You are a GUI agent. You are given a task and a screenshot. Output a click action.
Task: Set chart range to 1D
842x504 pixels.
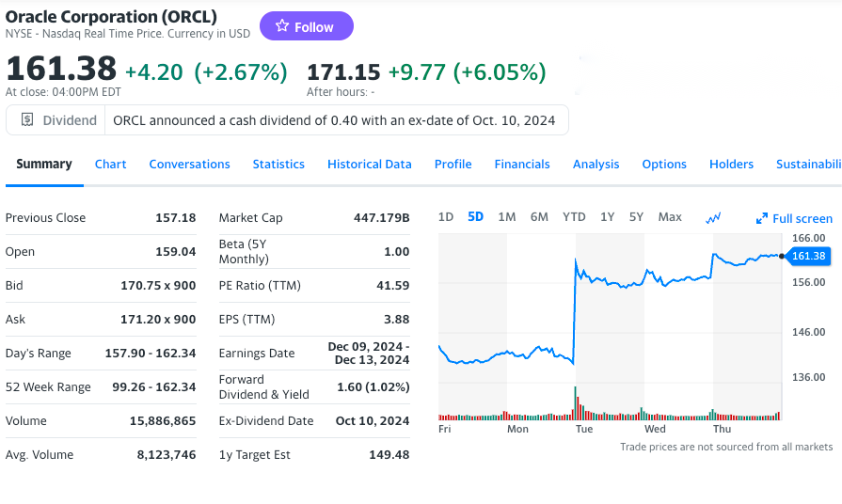click(446, 217)
